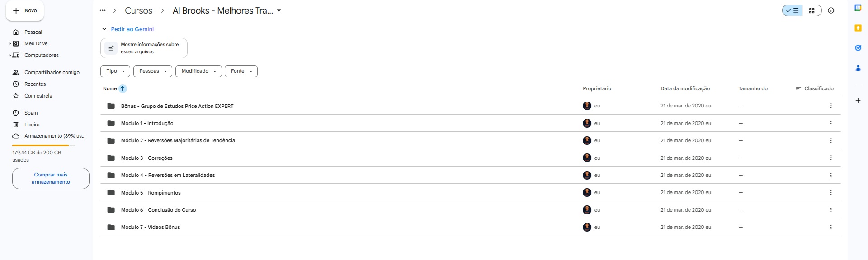Go to Compartilhados comigo in sidebar
This screenshot has width=868, height=260.
(52, 72)
